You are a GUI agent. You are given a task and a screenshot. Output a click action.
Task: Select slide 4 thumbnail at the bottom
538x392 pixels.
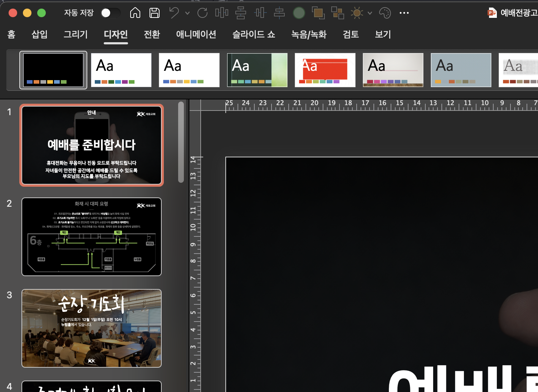point(92,386)
